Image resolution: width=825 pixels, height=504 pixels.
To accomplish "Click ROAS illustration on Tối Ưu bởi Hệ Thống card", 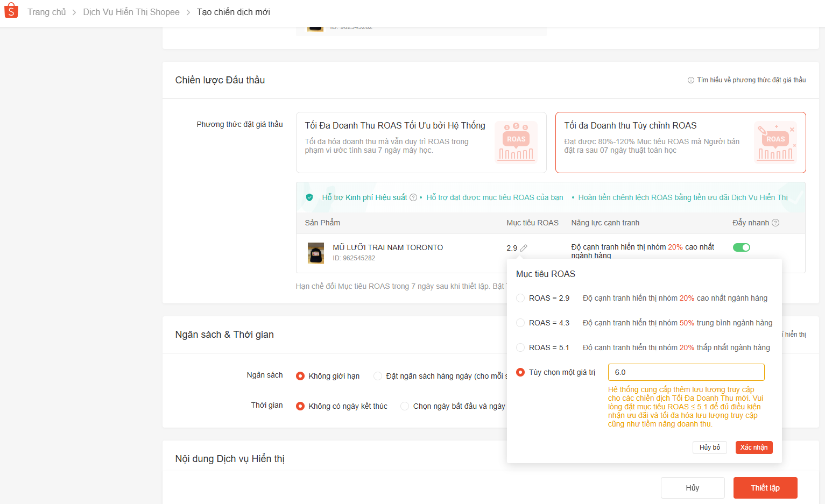I will [516, 142].
